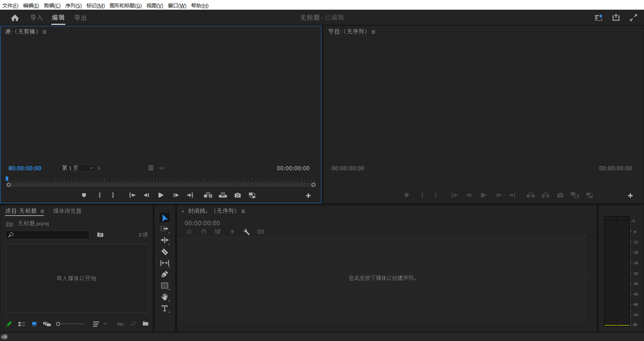This screenshot has height=341, width=644.
Task: Open the 第 1 页 page dropdown
Action: 77,168
